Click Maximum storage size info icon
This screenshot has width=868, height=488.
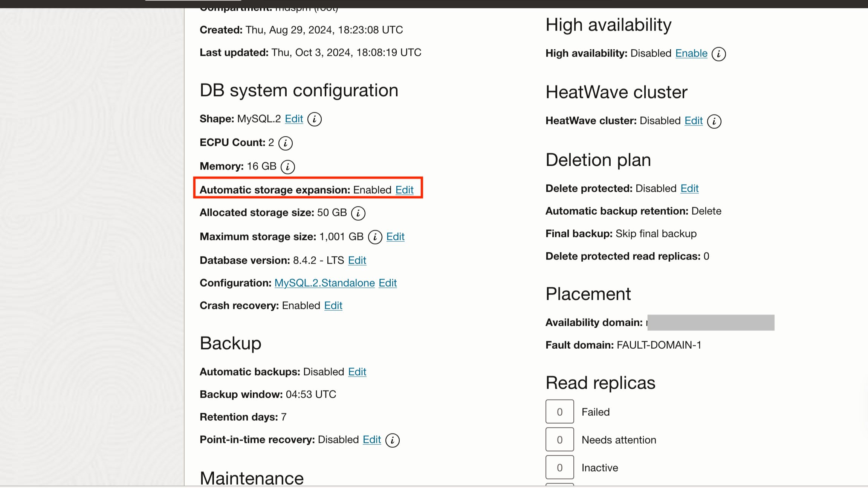[x=375, y=237]
